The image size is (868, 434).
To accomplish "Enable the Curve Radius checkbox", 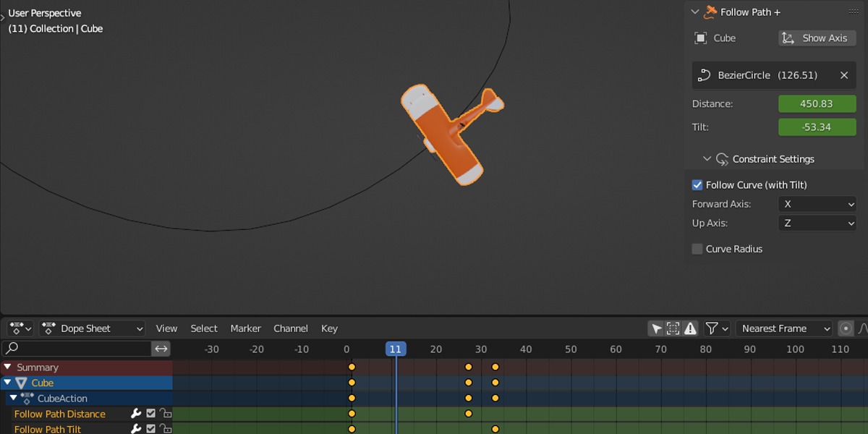I will pyautogui.click(x=697, y=249).
